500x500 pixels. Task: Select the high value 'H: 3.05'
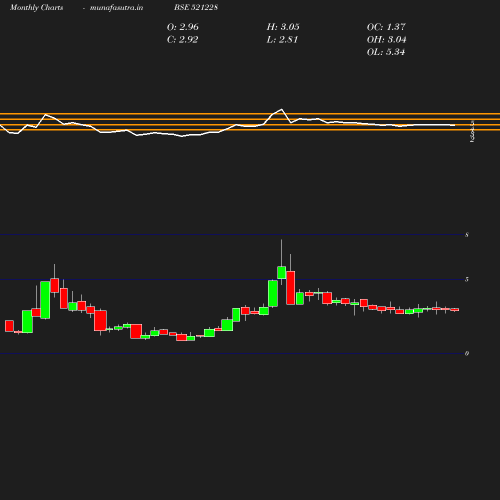(x=283, y=27)
